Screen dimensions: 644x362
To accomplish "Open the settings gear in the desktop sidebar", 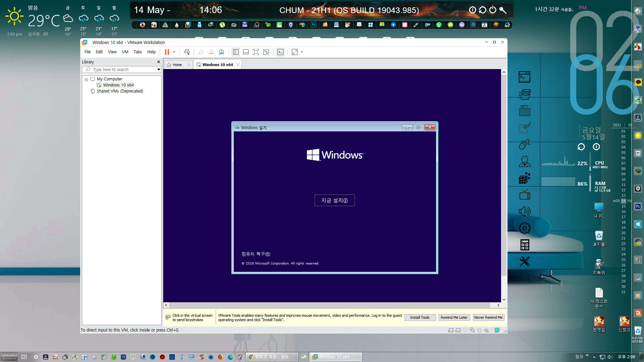I will [525, 228].
